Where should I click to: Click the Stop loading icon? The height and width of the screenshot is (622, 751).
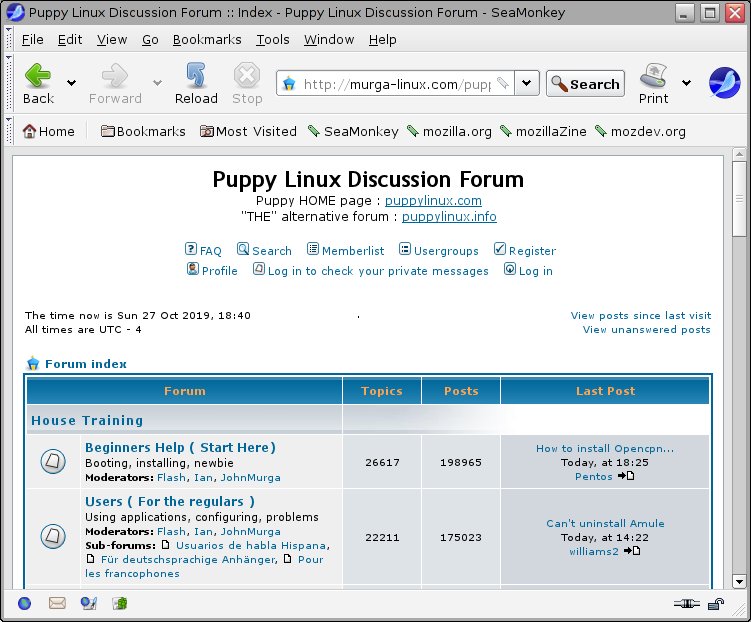(247, 76)
